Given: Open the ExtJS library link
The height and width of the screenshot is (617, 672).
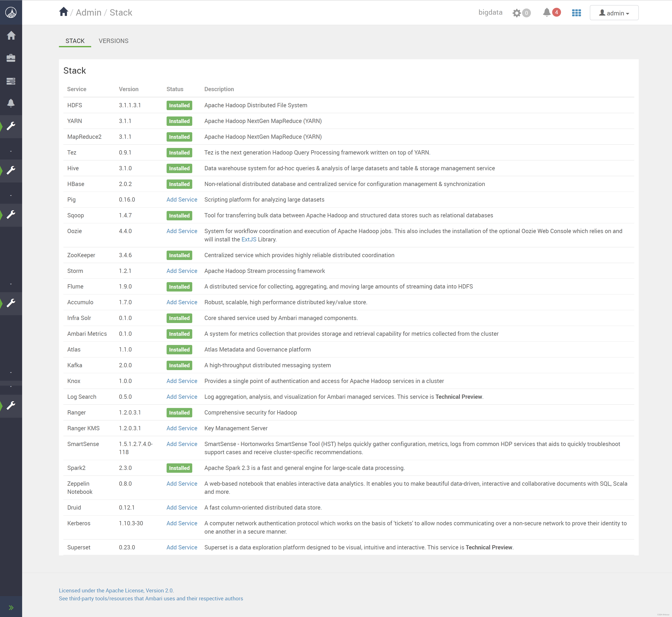Looking at the screenshot, I should (x=249, y=239).
